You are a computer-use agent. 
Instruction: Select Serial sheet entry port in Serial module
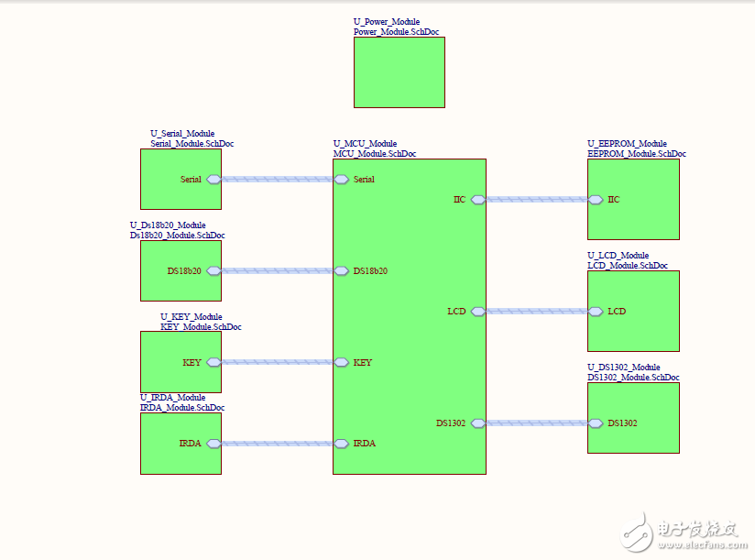coord(213,179)
